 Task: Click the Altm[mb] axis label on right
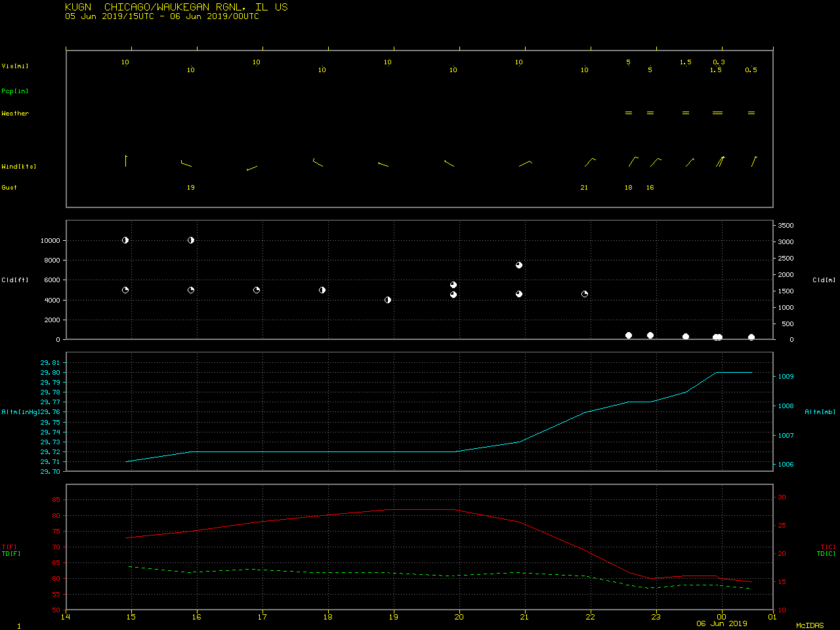(x=820, y=412)
